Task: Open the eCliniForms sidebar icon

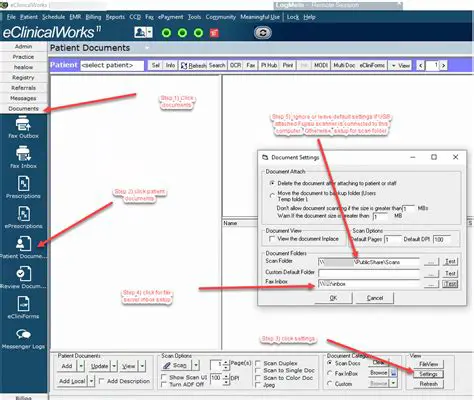Action: (x=23, y=307)
